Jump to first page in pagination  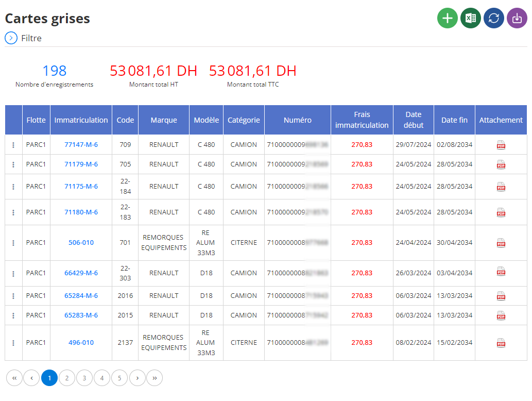(x=14, y=378)
